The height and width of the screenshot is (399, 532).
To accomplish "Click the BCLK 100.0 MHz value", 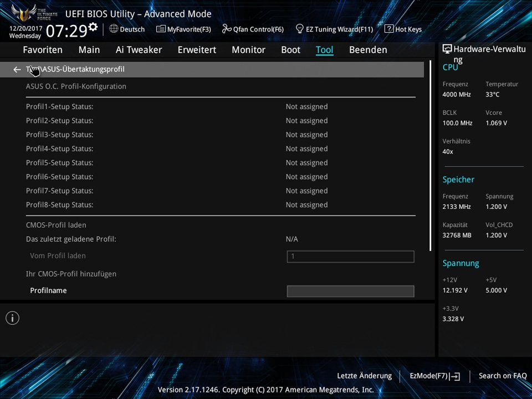I will (x=457, y=123).
